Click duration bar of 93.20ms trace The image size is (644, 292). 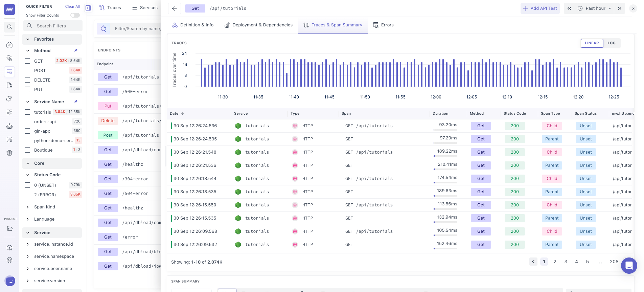coord(445,130)
